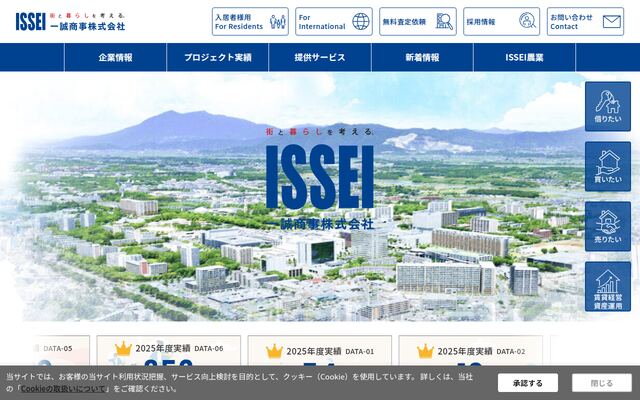Click the ISSEI 一誠商事株式会社 header logo

click(x=70, y=21)
